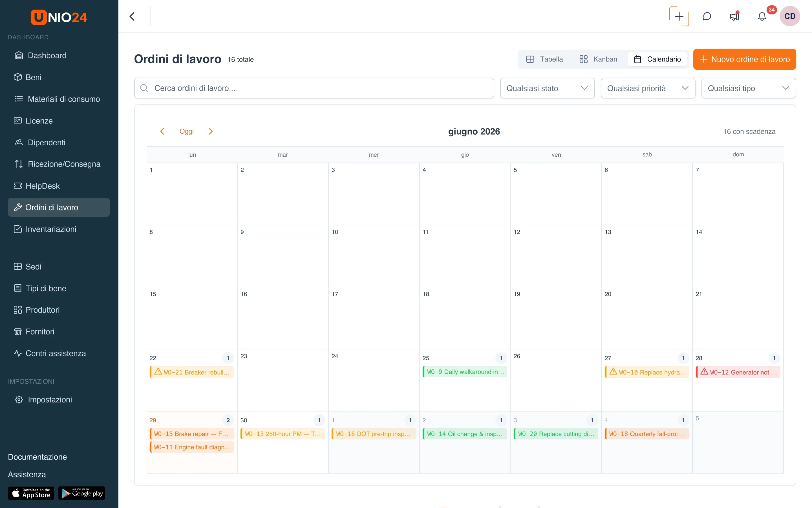
Task: Go to previous month arrow
Action: (162, 131)
